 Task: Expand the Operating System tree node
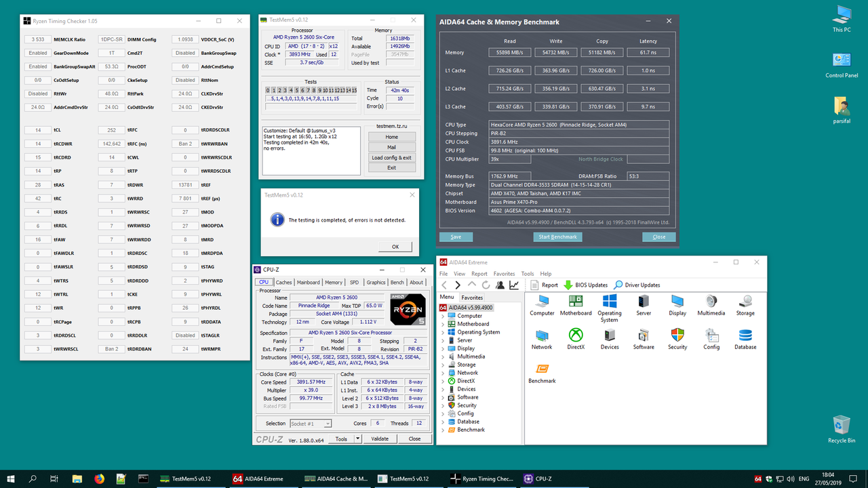tap(443, 332)
